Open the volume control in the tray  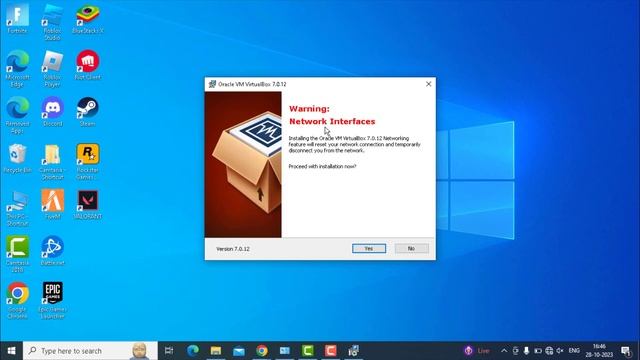[560, 351]
